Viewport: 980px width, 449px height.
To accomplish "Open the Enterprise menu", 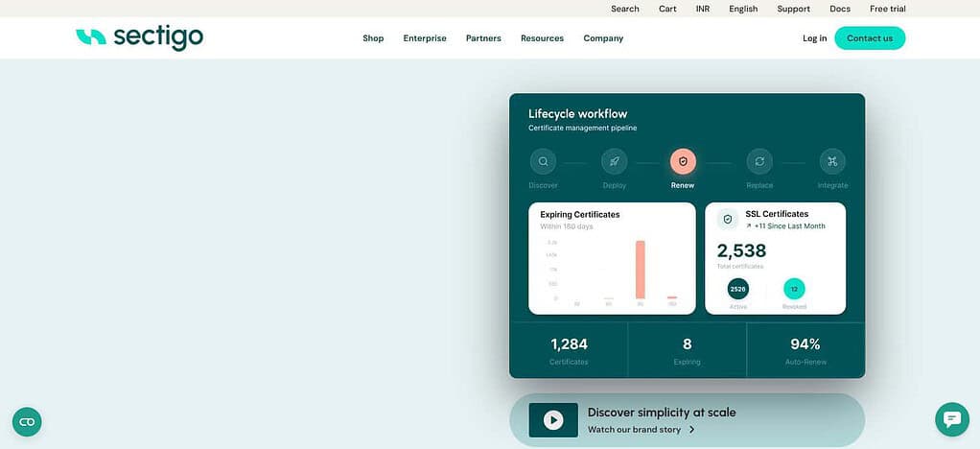I will (425, 38).
